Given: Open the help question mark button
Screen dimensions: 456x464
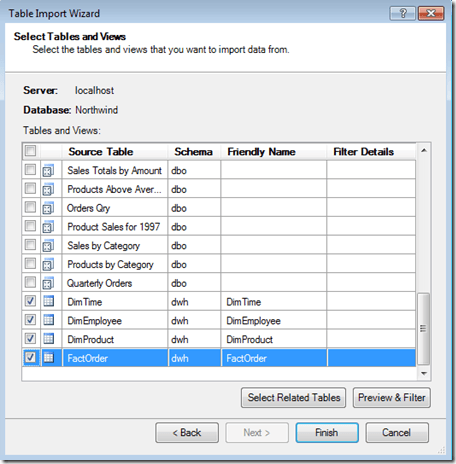Looking at the screenshot, I should pos(403,13).
